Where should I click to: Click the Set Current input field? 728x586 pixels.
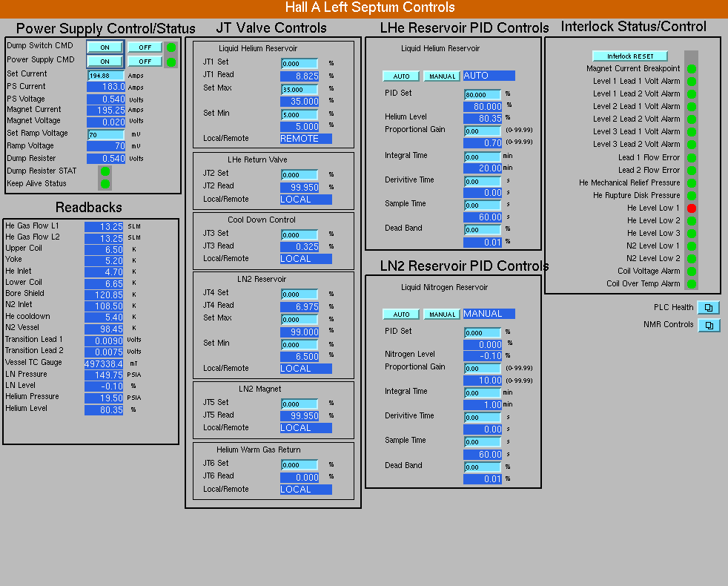106,75
